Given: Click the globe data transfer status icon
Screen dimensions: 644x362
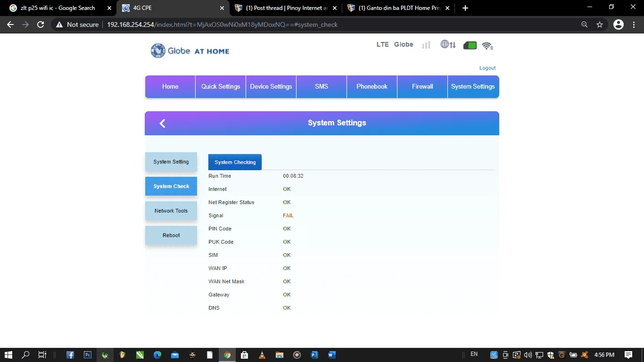Looking at the screenshot, I should 448,45.
